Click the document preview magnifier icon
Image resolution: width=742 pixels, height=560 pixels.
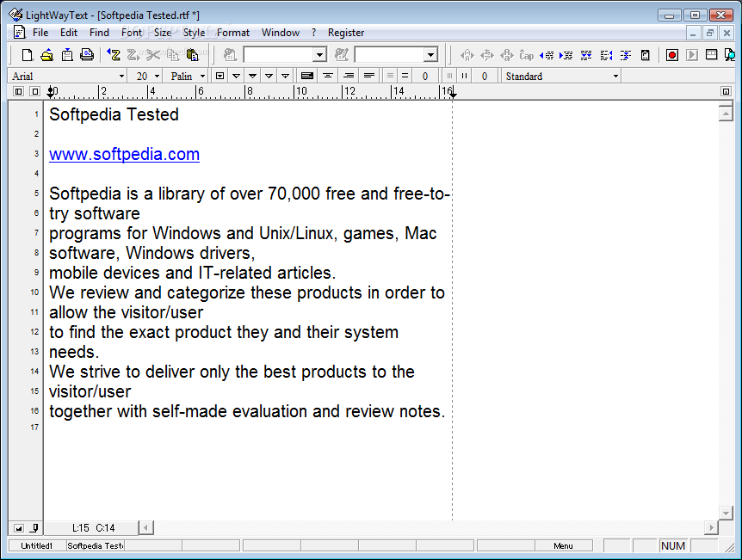click(730, 55)
